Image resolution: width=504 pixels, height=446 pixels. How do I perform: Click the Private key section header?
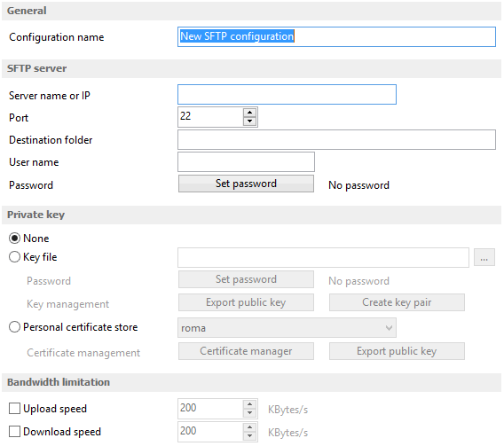coord(251,215)
